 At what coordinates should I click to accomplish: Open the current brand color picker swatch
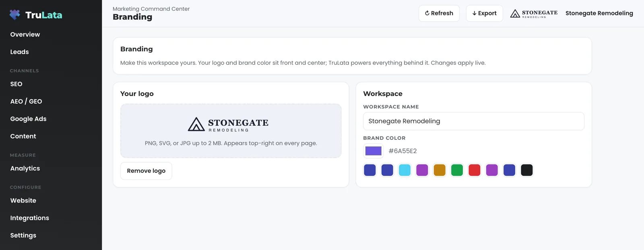373,151
